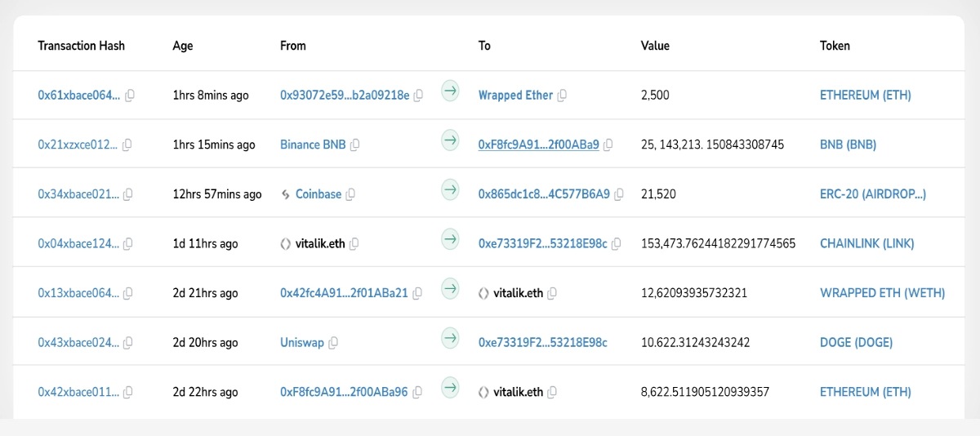Image resolution: width=980 pixels, height=436 pixels.
Task: Open transaction 0x21xzxce012 details
Action: click(78, 145)
